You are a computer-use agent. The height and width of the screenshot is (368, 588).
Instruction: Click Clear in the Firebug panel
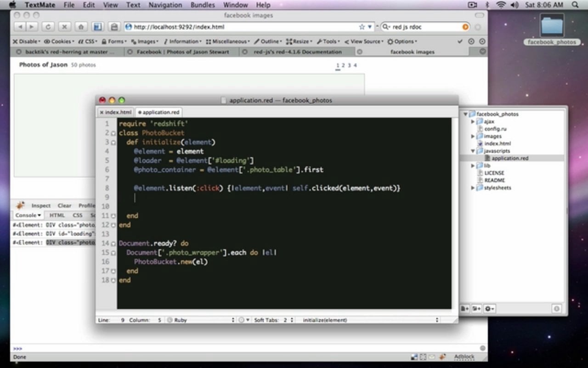tap(64, 206)
